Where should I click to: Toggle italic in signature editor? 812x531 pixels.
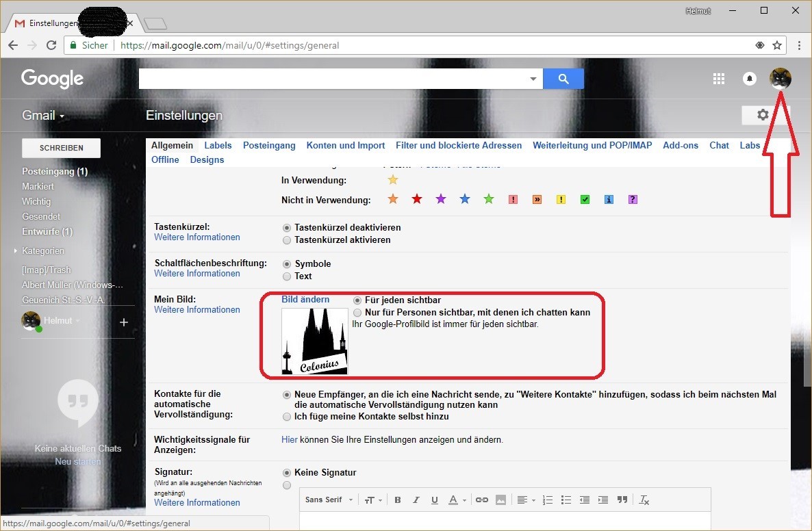pyautogui.click(x=416, y=500)
